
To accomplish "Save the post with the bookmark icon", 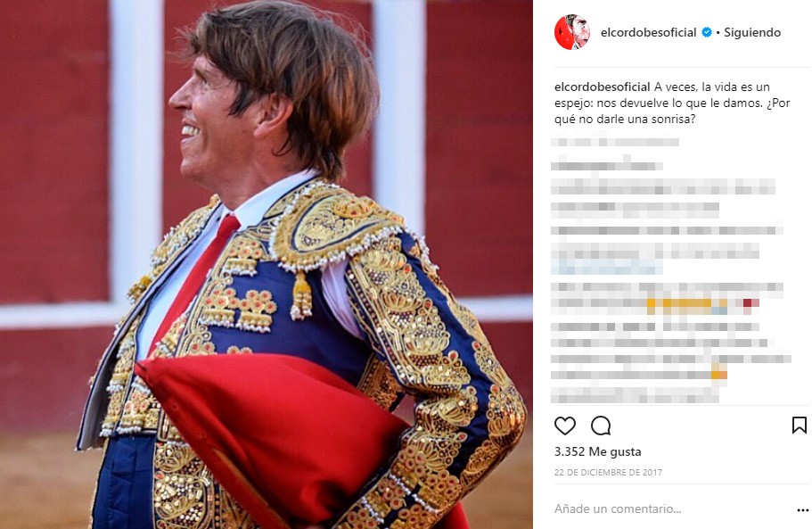I will pos(799,426).
